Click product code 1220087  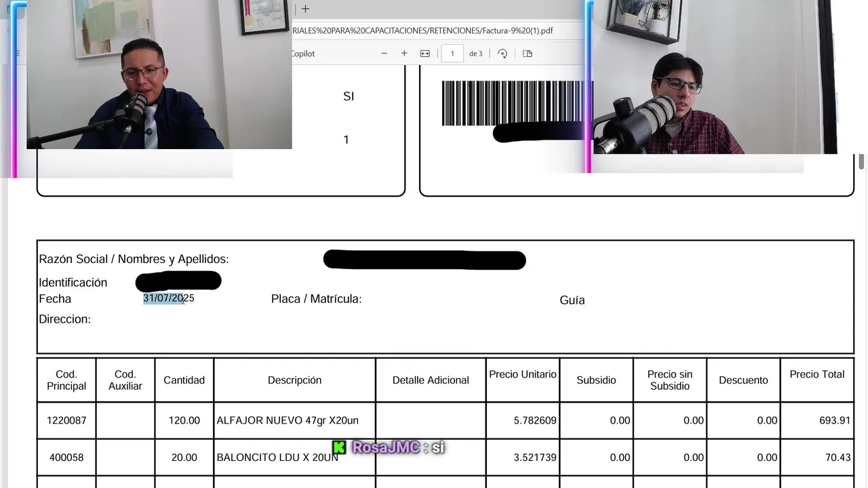[x=66, y=420]
